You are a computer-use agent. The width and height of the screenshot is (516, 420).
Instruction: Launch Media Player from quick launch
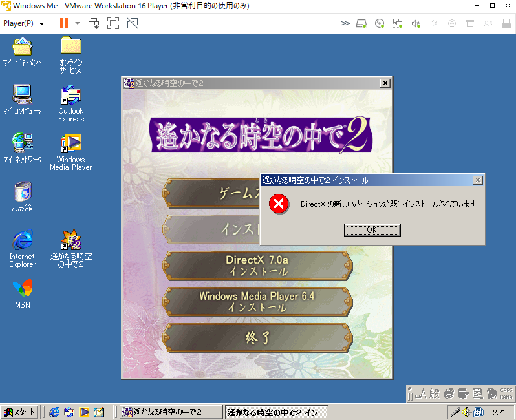tap(84, 412)
